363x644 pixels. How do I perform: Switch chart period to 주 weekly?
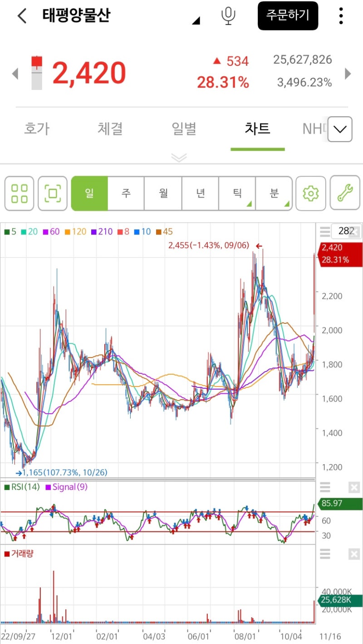click(x=126, y=193)
